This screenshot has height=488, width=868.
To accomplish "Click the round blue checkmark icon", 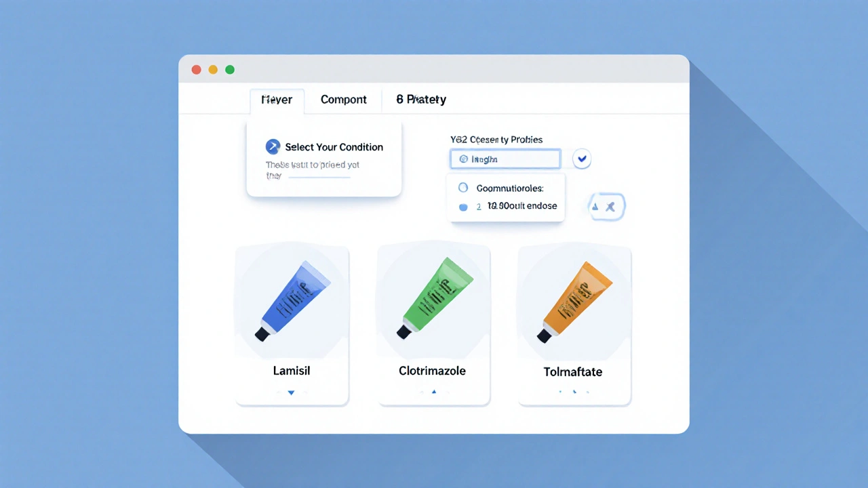I will (582, 159).
